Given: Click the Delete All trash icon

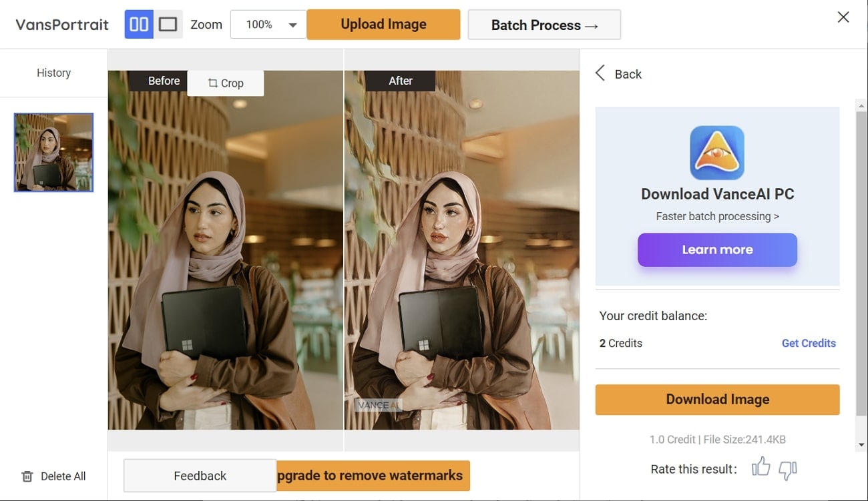Looking at the screenshot, I should pos(27,476).
